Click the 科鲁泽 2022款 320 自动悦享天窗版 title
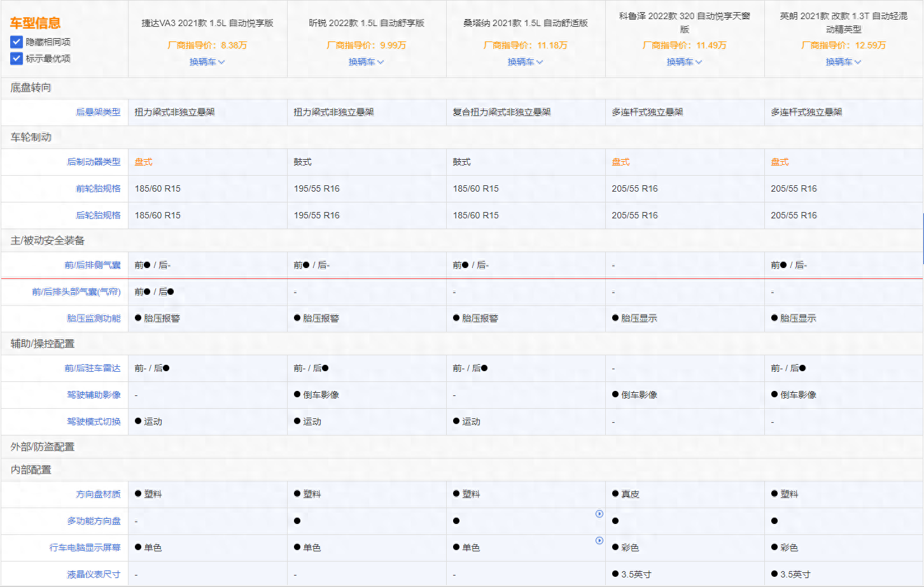This screenshot has width=924, height=587. click(x=685, y=22)
